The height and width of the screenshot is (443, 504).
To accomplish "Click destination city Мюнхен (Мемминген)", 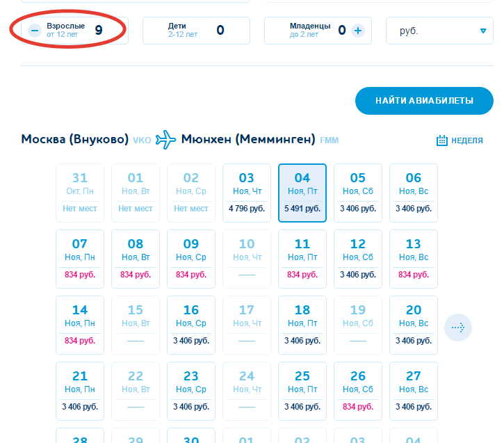I will tap(248, 139).
